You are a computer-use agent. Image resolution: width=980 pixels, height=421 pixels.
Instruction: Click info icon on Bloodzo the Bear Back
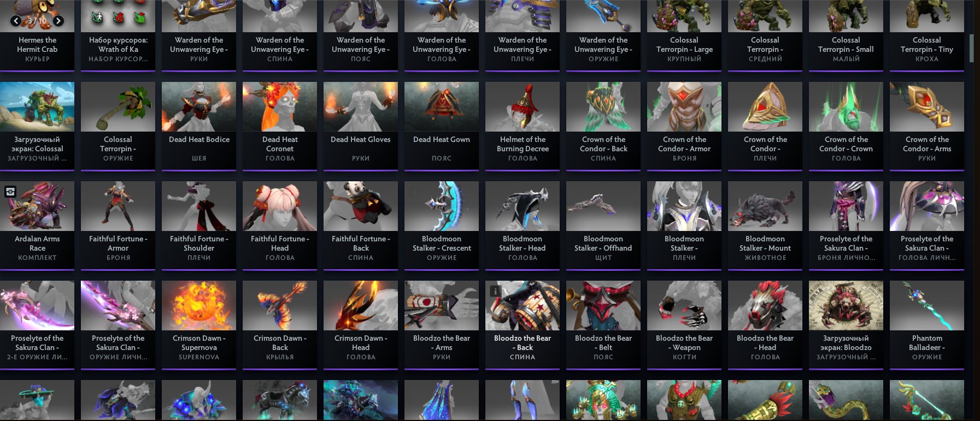pyautogui.click(x=495, y=291)
